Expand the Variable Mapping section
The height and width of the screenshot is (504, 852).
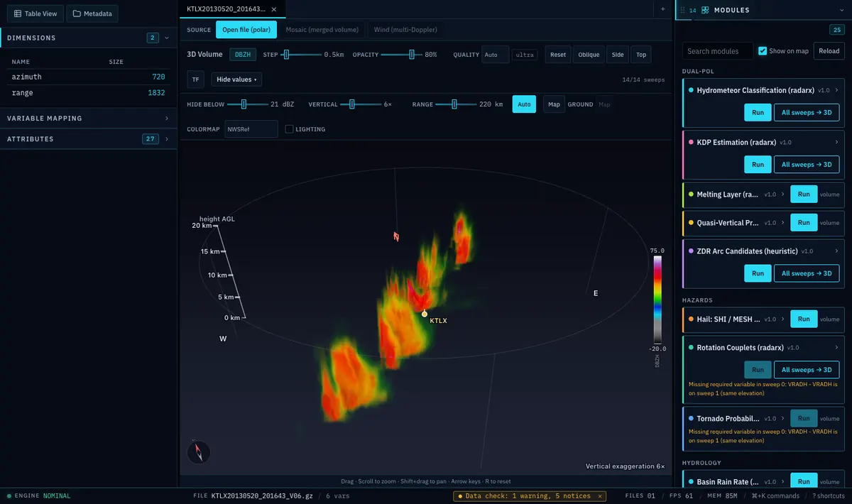(87, 119)
